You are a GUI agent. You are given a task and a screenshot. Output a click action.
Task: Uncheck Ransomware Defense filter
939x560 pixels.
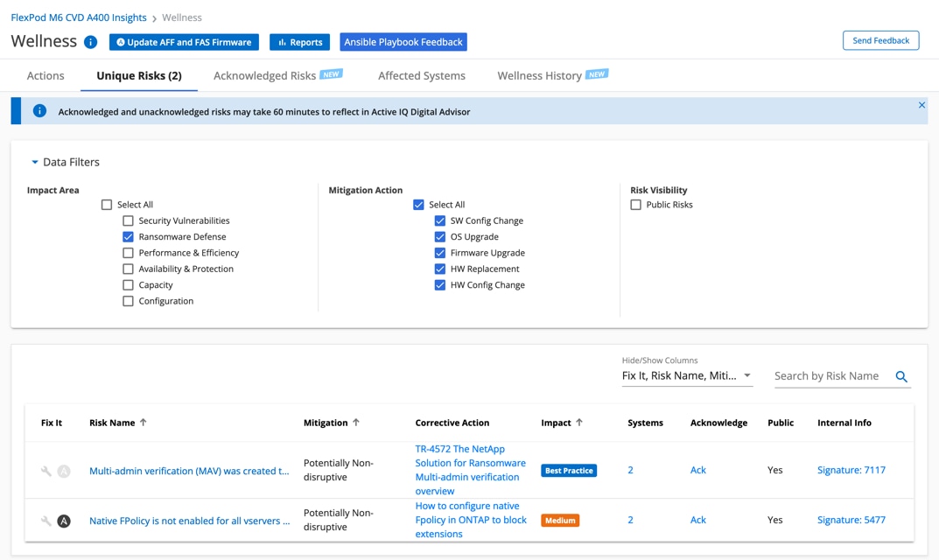point(129,237)
